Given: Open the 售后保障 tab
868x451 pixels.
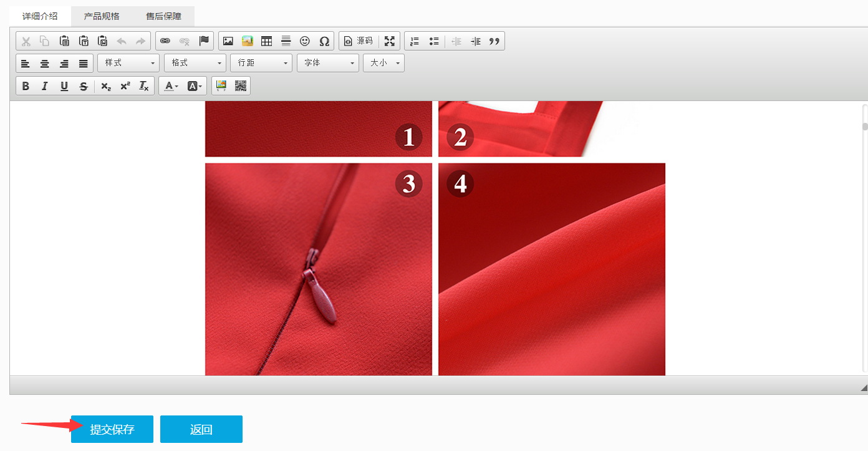Looking at the screenshot, I should 164,16.
